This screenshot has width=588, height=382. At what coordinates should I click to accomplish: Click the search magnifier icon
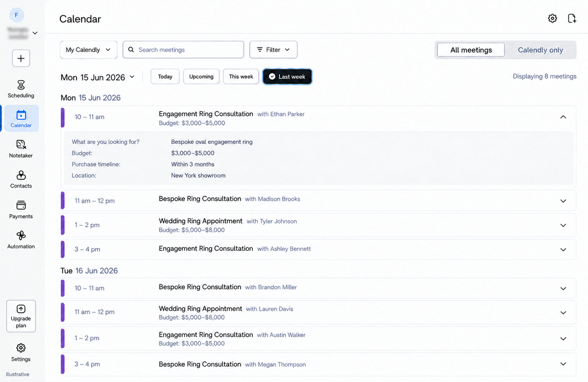tap(131, 49)
